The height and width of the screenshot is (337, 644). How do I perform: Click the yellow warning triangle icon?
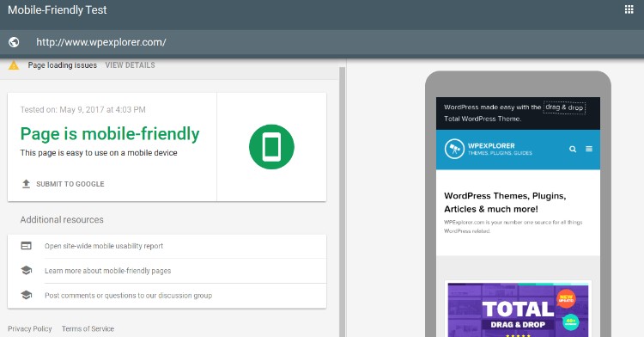[x=14, y=65]
